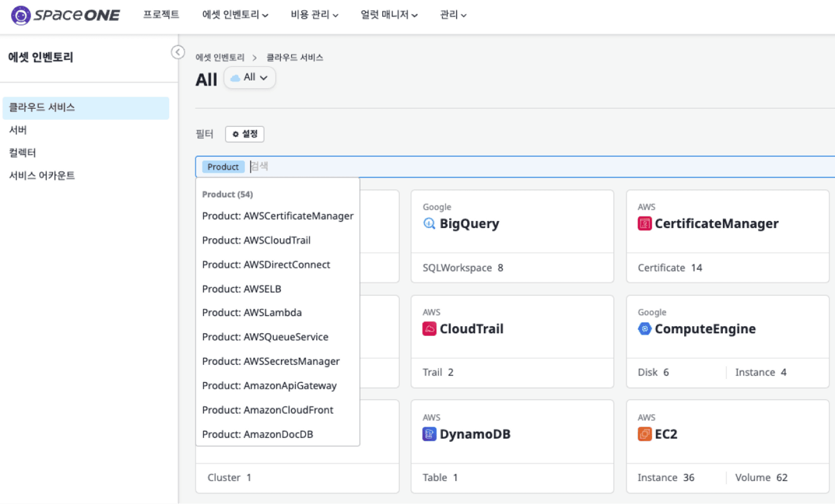Select 서버 in the sidebar
835x504 pixels.
pos(18,130)
